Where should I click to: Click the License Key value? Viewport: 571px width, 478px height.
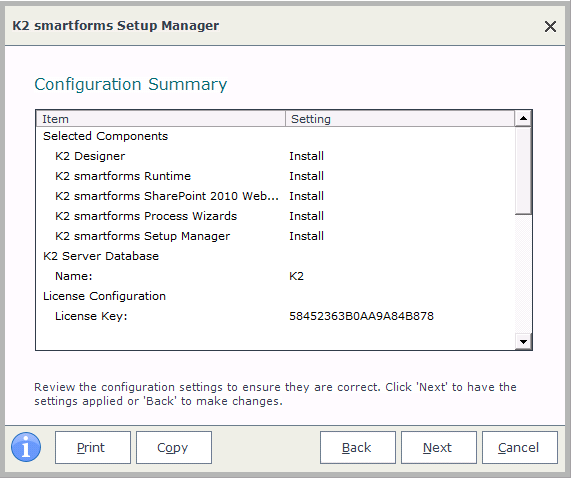pos(361,316)
